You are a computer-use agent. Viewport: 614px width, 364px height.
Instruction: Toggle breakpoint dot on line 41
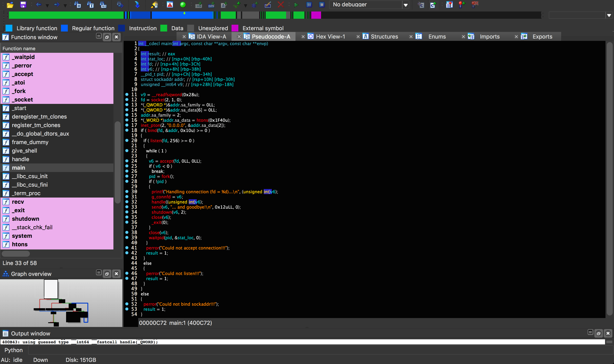(x=127, y=248)
